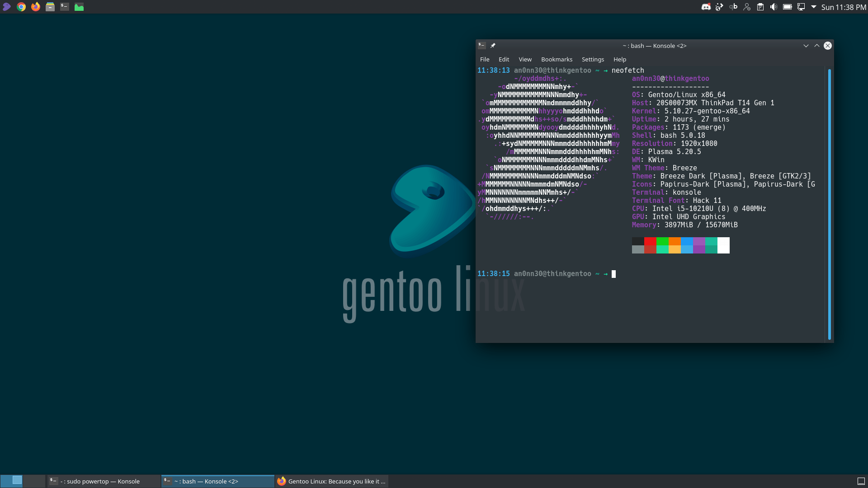Switch to the first virtual desktop
The height and width of the screenshot is (488, 868).
click(x=12, y=481)
